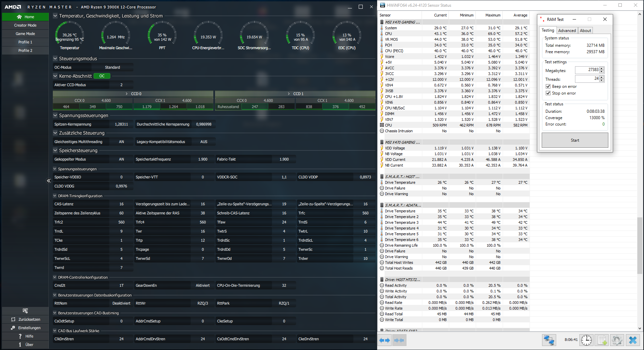
Task: Open HWiNFO remote monitoring network icon
Action: tap(549, 340)
